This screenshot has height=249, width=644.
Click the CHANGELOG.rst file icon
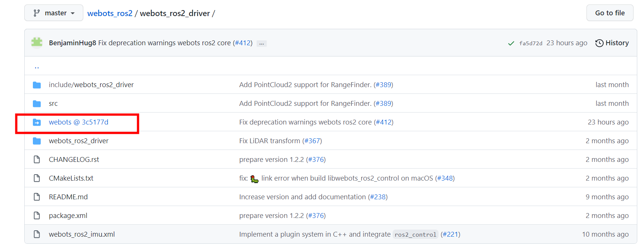[x=37, y=160]
